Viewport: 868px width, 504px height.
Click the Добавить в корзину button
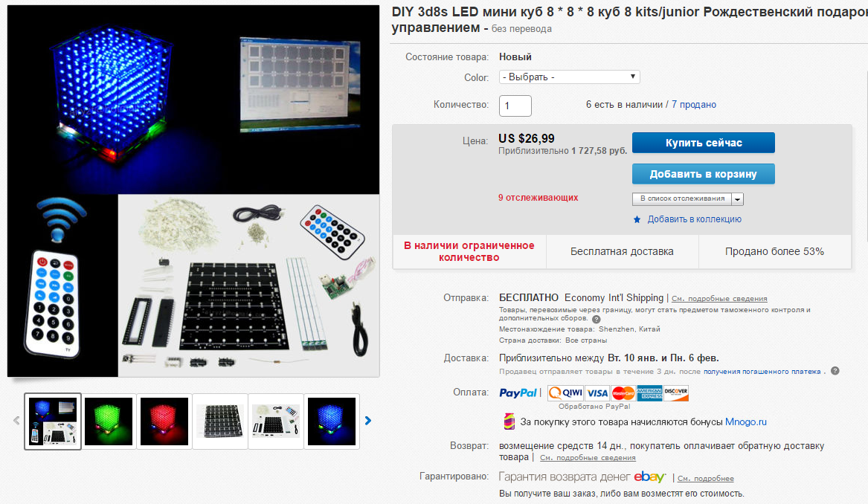click(x=704, y=174)
